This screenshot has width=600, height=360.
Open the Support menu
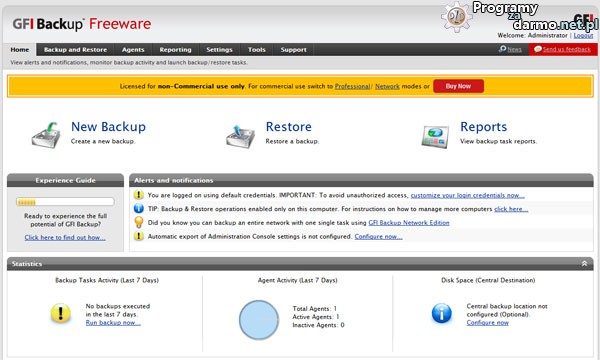click(293, 50)
